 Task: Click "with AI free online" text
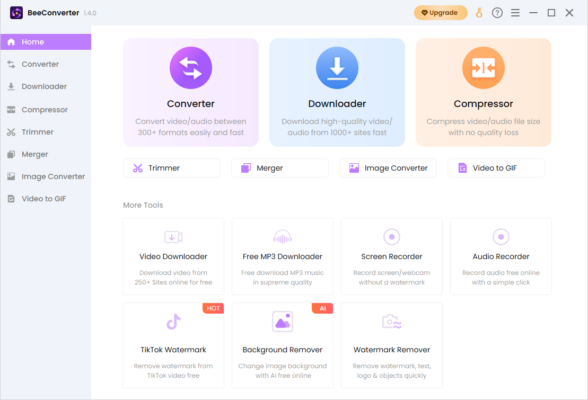(x=283, y=376)
